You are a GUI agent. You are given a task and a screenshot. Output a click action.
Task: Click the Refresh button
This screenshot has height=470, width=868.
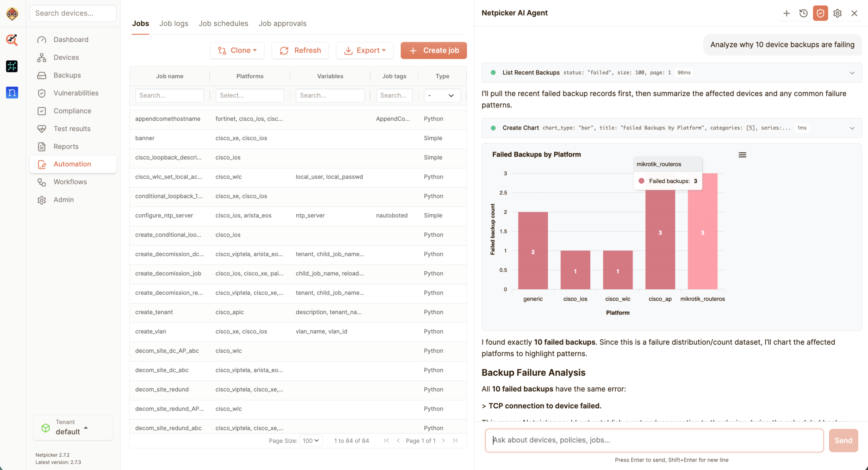coord(300,50)
